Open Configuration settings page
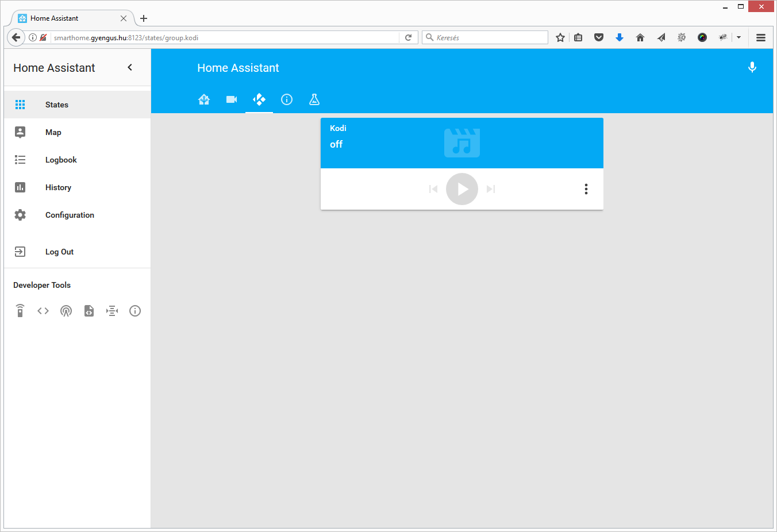 tap(70, 215)
